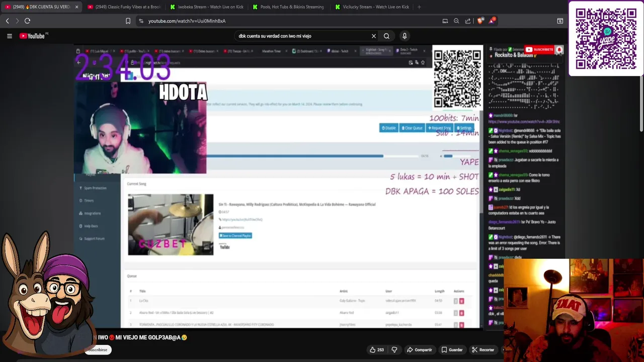
Task: Open the YouTube hamburger guide menu
Action: click(x=9, y=36)
